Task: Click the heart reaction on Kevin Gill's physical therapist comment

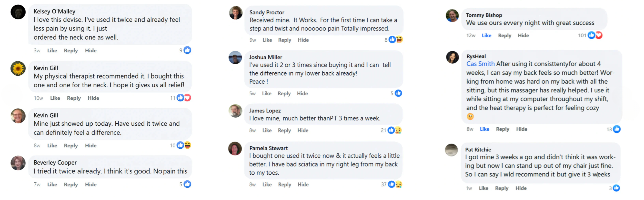Action: (188, 98)
